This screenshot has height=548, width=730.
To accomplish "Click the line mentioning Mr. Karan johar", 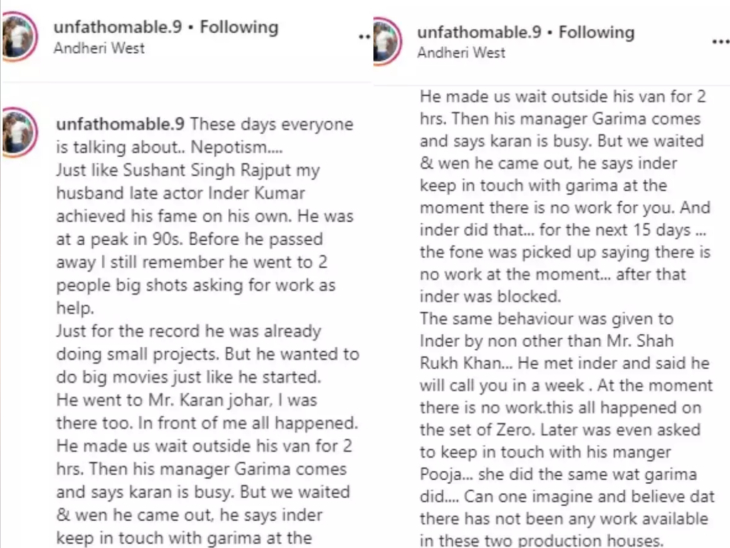I will (x=187, y=400).
